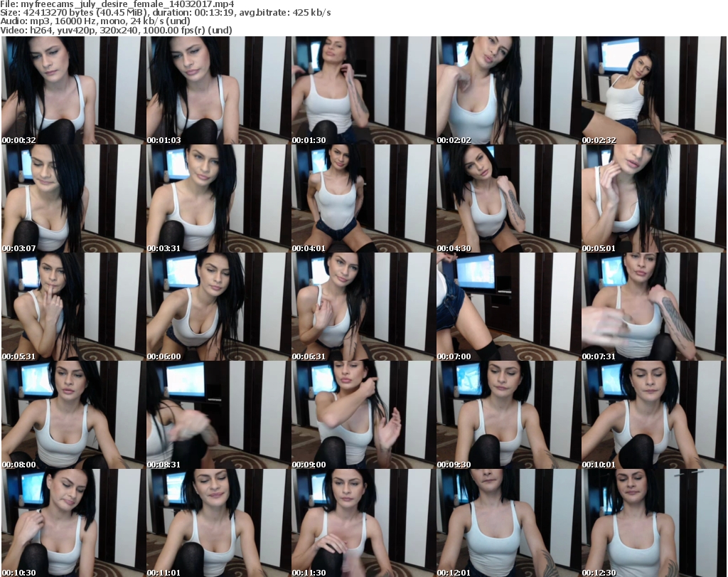Image resolution: width=728 pixels, height=577 pixels.
Task: Pick the thumbnail timestamped 00:09:30
Action: pyautogui.click(x=508, y=415)
